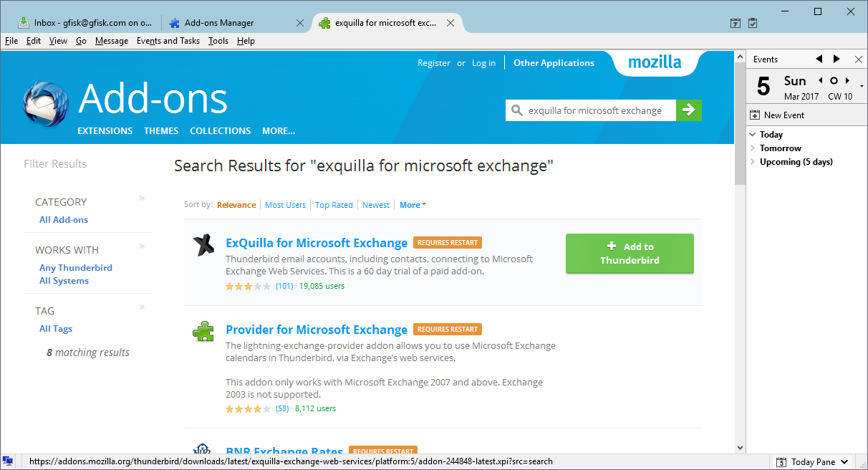Click the green search submit arrow
Screen dimensions: 868x470
[x=688, y=110]
